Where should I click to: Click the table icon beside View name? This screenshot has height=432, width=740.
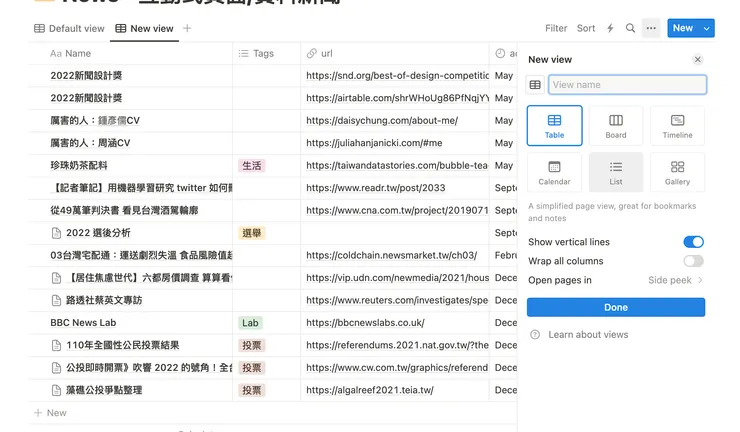pos(535,85)
